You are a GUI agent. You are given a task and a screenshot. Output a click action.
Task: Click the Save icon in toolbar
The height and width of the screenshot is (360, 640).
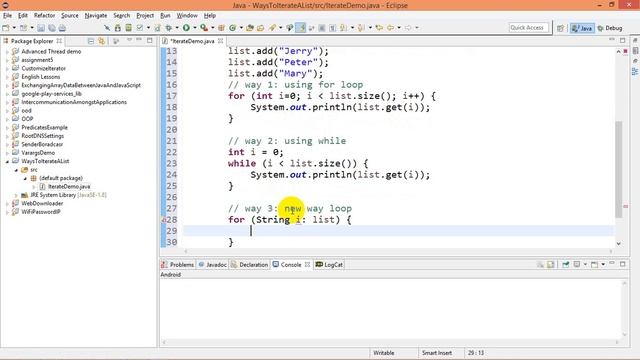pos(41,28)
